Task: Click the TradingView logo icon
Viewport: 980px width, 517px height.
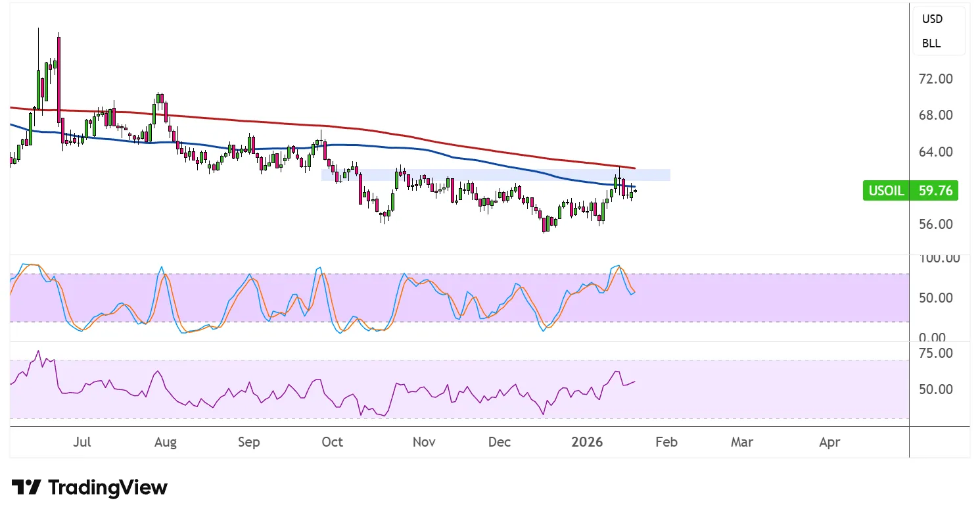Action: click(x=26, y=487)
